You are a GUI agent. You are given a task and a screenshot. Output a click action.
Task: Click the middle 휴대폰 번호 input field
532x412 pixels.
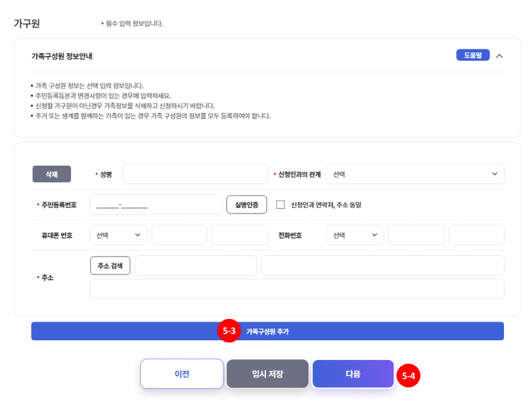pos(179,235)
